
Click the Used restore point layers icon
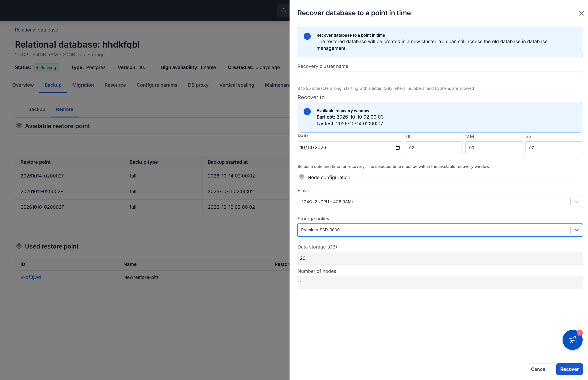coord(19,246)
